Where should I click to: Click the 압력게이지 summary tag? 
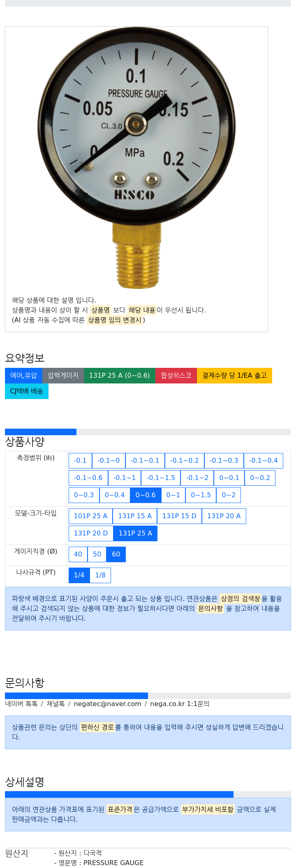pyautogui.click(x=63, y=376)
